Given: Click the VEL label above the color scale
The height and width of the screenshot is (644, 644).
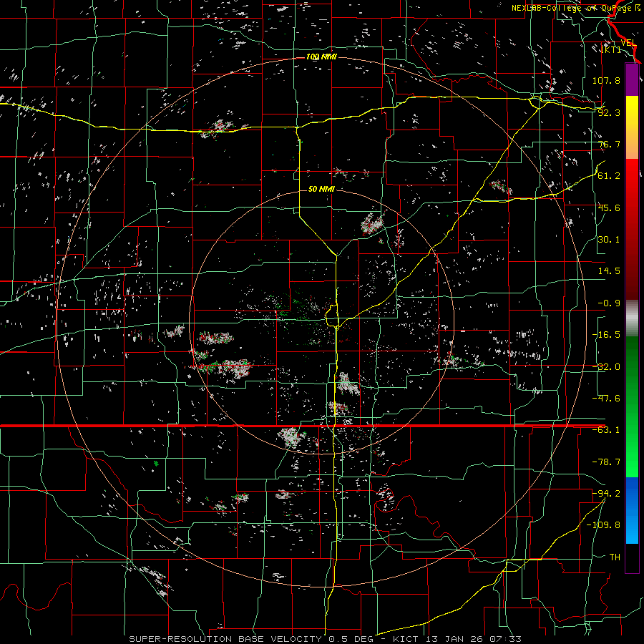Looking at the screenshot, I should point(628,42).
